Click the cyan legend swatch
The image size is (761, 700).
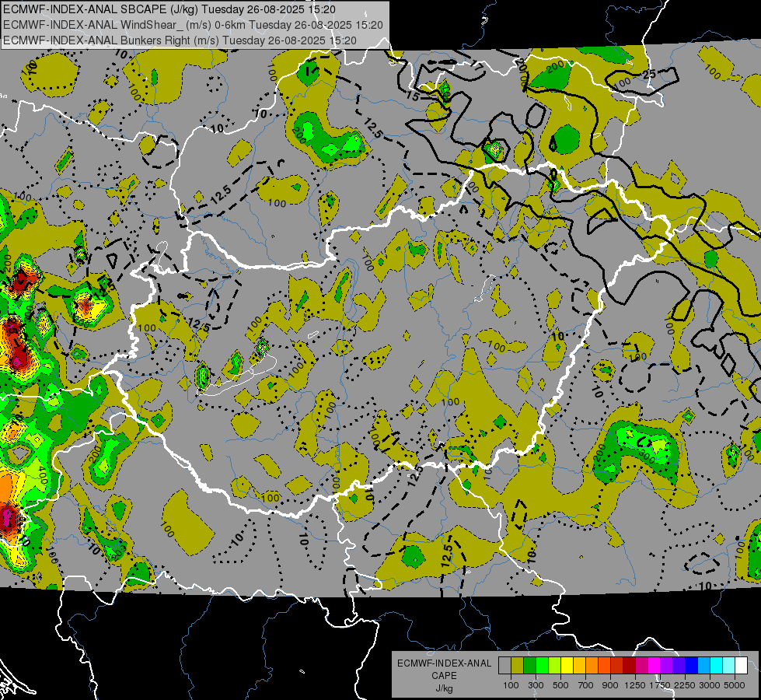coord(717,666)
